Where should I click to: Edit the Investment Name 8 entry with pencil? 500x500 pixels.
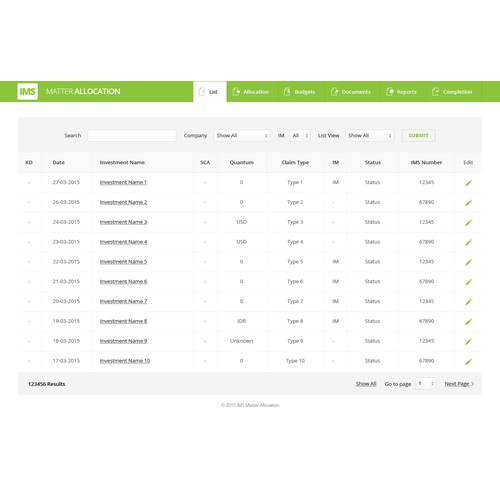pyautogui.click(x=468, y=322)
